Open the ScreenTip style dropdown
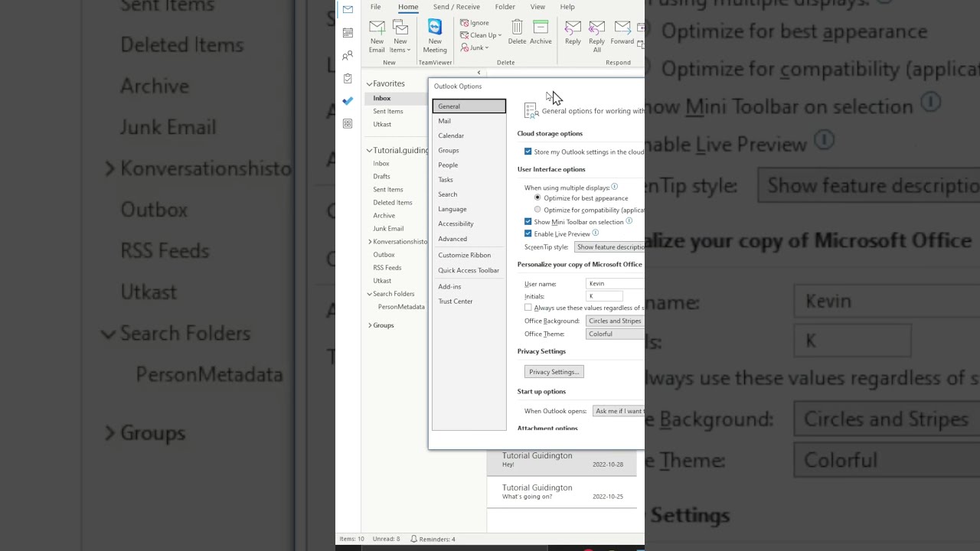The image size is (980, 551). [x=609, y=247]
